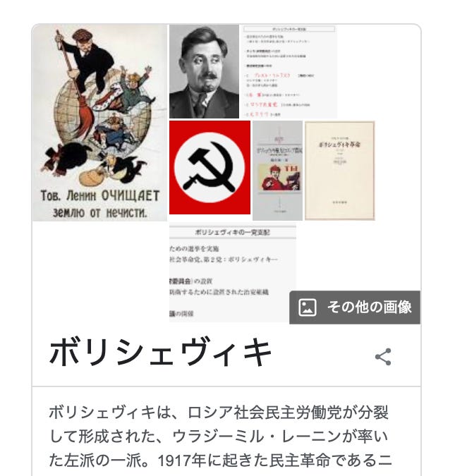455x476 pixels.
Task: Click the ボリシェヴィキの一党支配 slide header
Action: tap(233, 233)
